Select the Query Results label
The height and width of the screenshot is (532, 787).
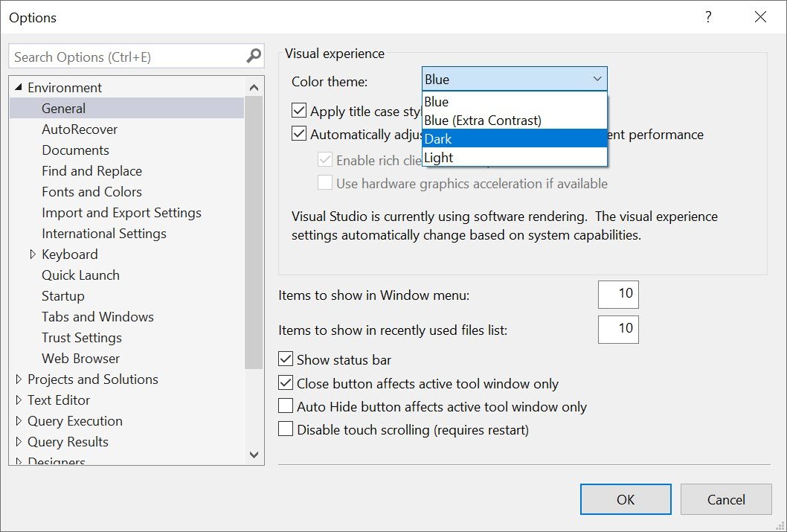(68, 442)
